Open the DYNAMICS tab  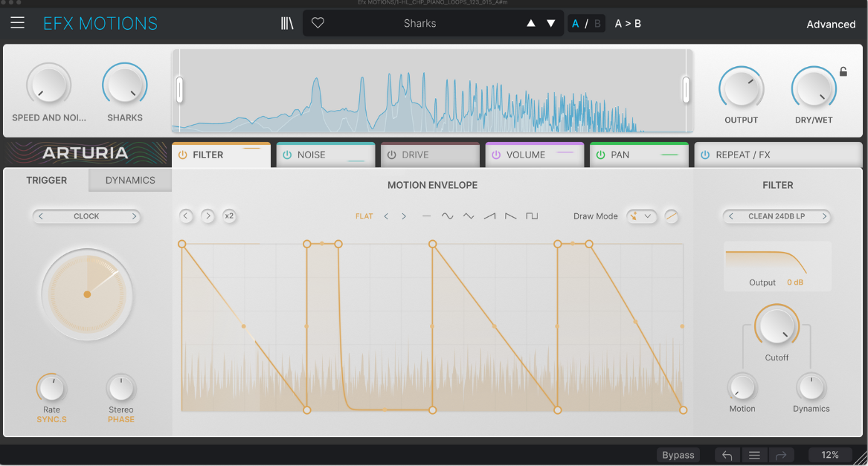click(x=130, y=181)
